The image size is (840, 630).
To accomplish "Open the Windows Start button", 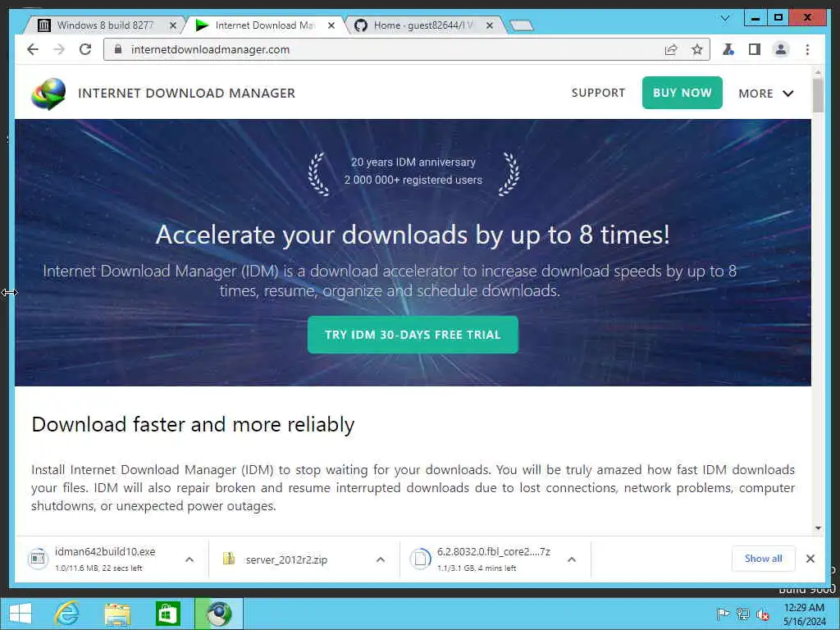I will pyautogui.click(x=21, y=614).
